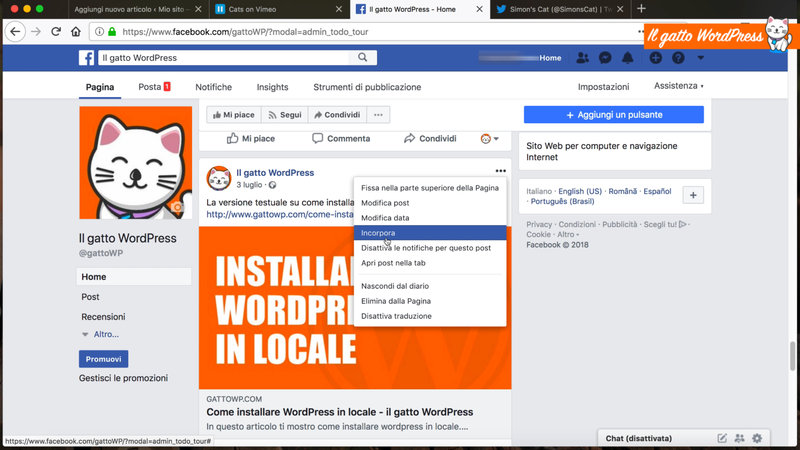This screenshot has width=800, height=450.
Task: Click the forward arrow in browser
Action: [36, 32]
